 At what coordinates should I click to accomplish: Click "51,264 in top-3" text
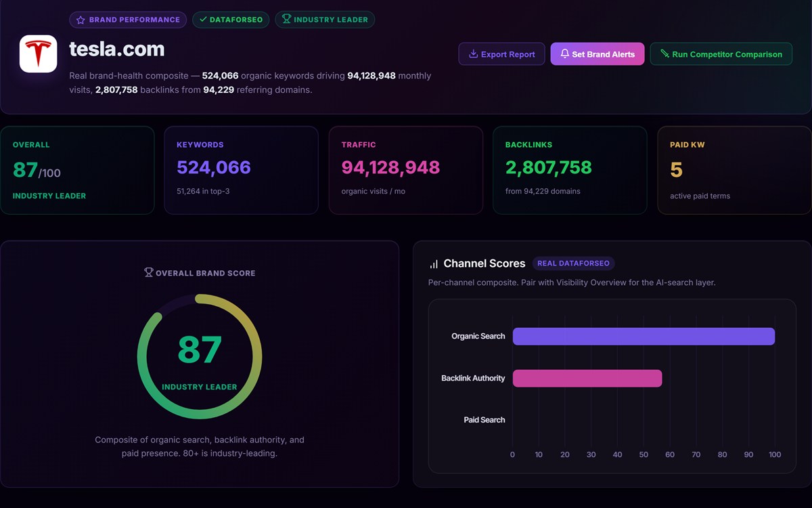pyautogui.click(x=203, y=191)
